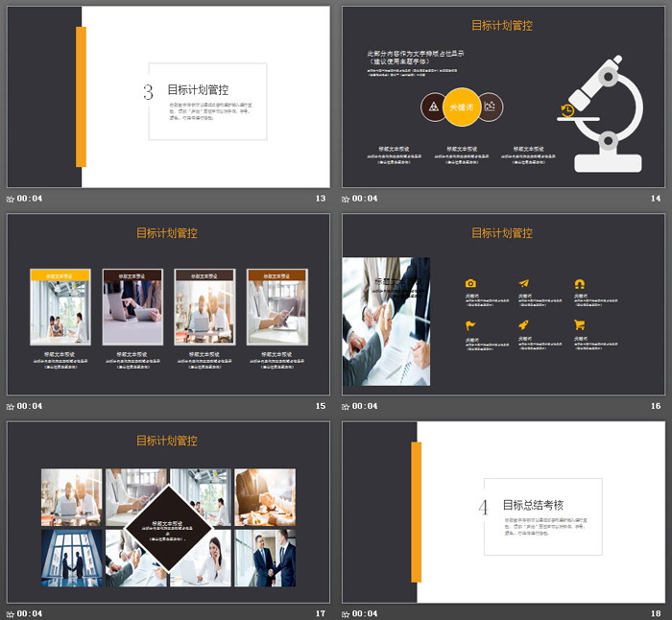Viewport: 672px width, 620px height.
Task: Click the orange vertical bar on slide 13
Action: click(82, 97)
